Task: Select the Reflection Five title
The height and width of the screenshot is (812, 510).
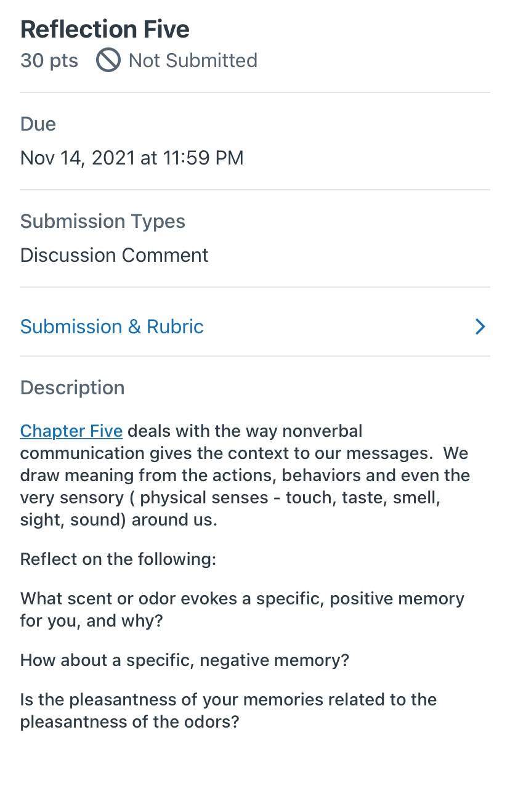Action: (105, 29)
